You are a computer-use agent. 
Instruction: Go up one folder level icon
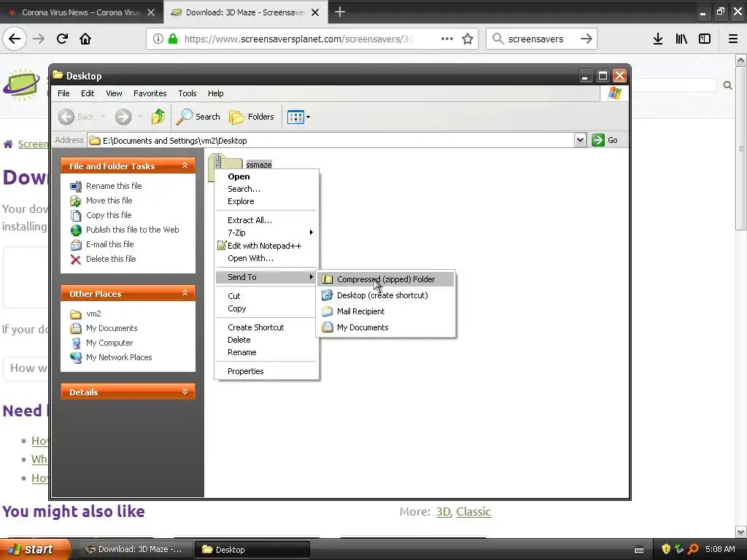[158, 117]
